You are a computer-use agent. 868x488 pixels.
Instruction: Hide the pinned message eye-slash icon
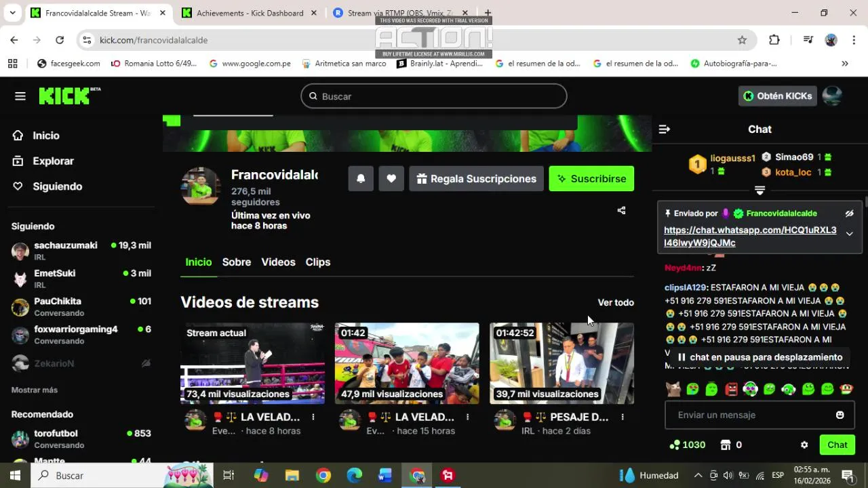[849, 213]
